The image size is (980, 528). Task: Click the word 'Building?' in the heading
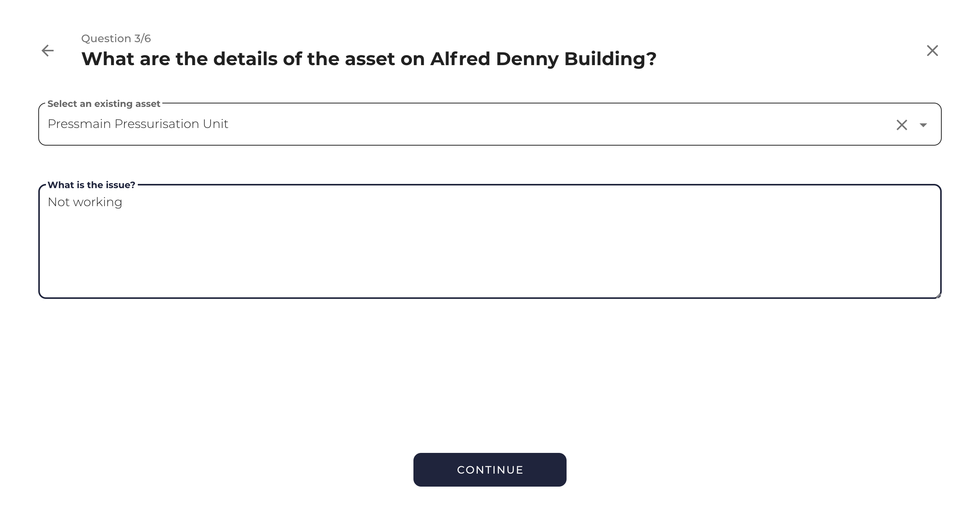tap(610, 59)
